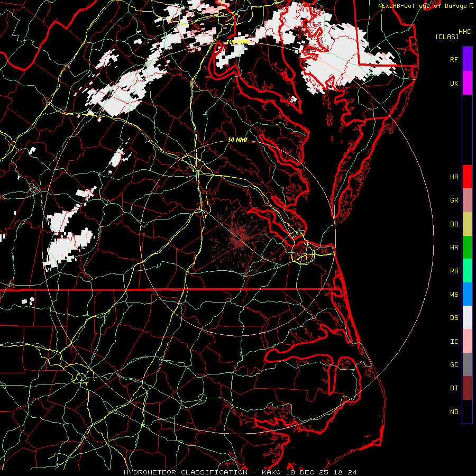Click the HR green legend color swatch
The height and width of the screenshot is (476, 476).
point(467,248)
